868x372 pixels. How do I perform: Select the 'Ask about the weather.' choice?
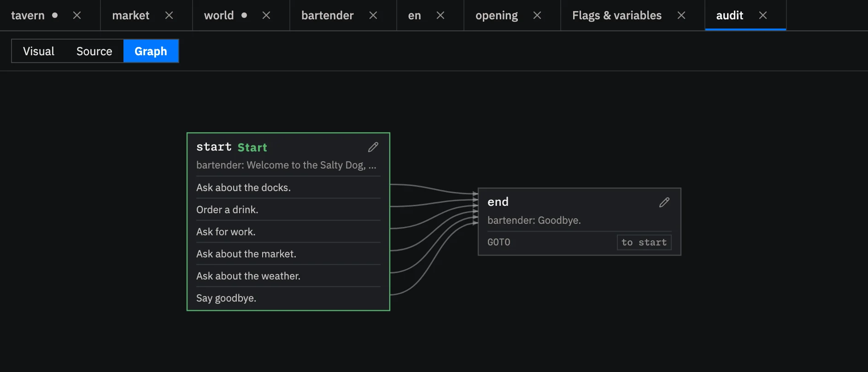tap(288, 276)
